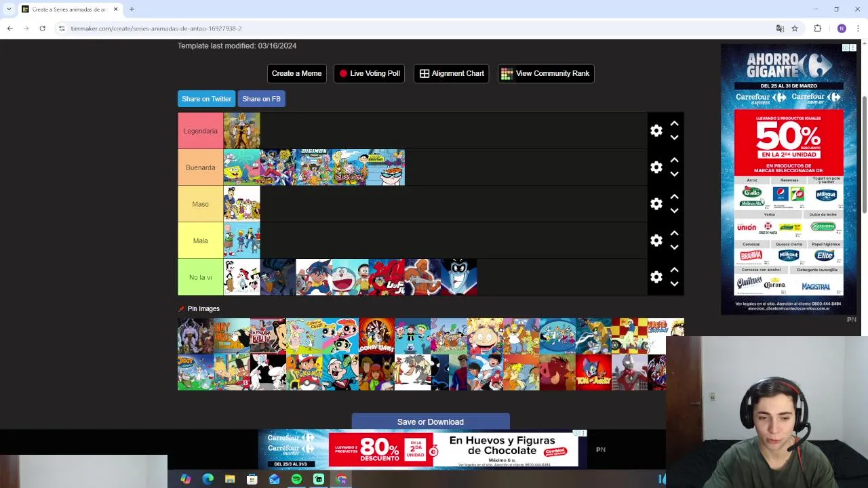The image size is (868, 488).
Task: Open Spotify from the taskbar
Action: coord(296,479)
